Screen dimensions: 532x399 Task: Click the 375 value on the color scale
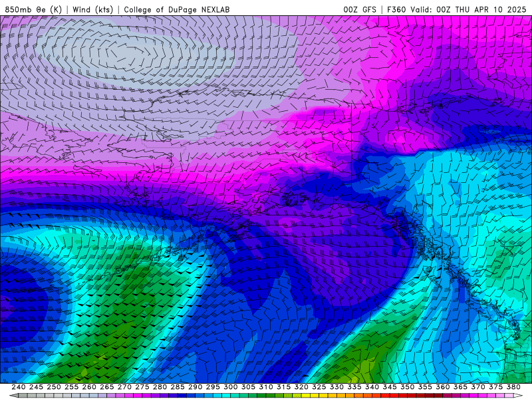495,387
